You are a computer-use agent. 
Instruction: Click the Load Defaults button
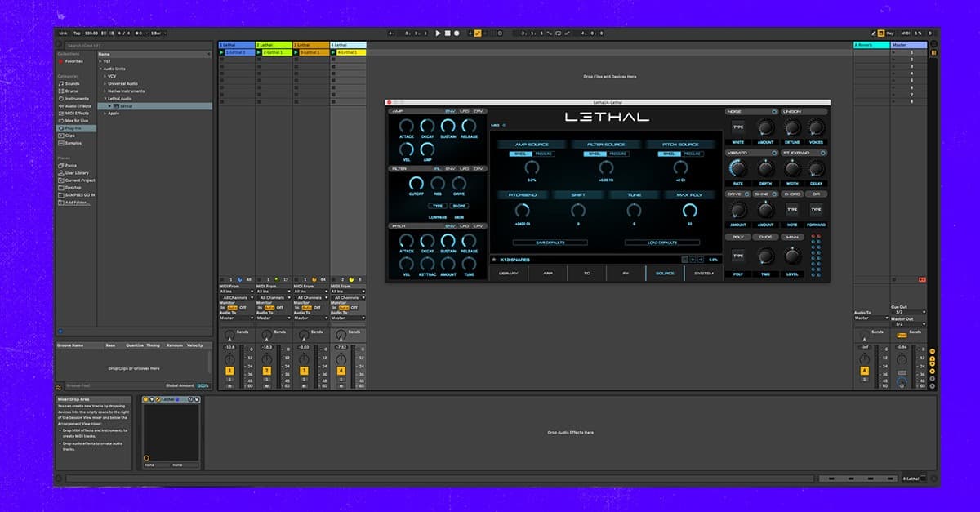pyautogui.click(x=662, y=243)
